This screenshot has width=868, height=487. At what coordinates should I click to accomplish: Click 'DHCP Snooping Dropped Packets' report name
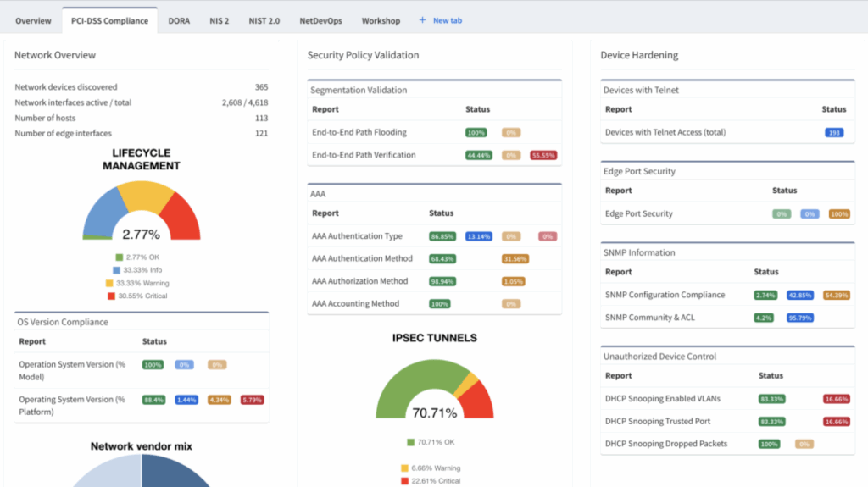pyautogui.click(x=666, y=443)
